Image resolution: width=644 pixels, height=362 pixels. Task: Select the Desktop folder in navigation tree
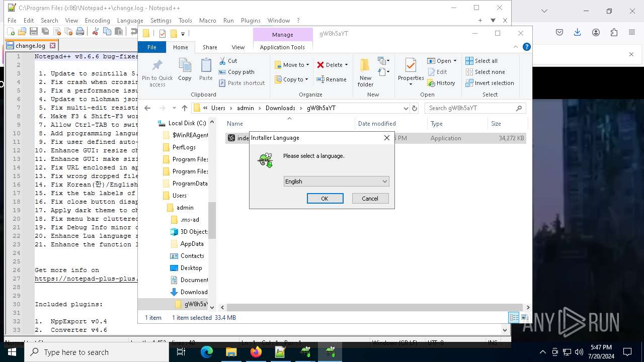point(191,268)
